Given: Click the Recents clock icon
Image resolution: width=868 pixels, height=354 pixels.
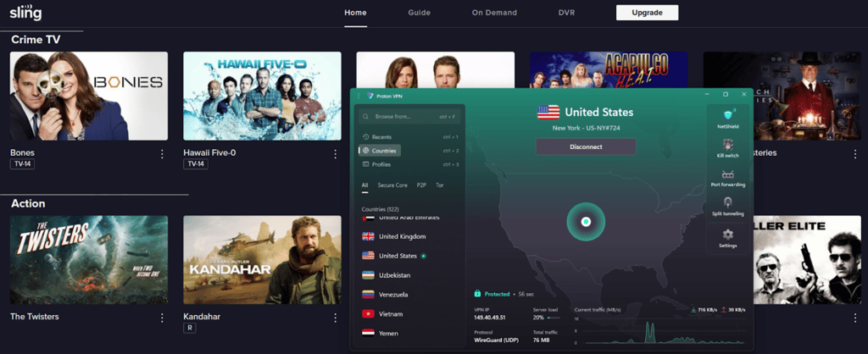Looking at the screenshot, I should pyautogui.click(x=365, y=136).
